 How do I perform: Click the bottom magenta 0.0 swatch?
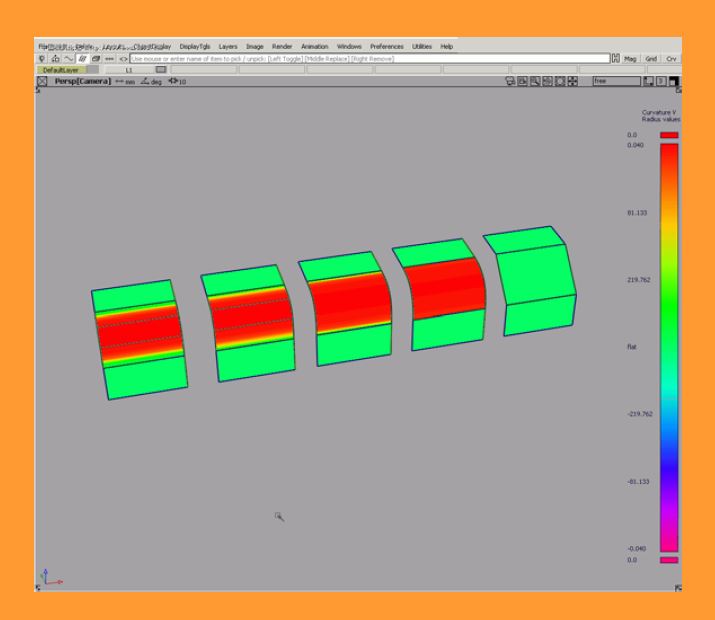tap(669, 560)
